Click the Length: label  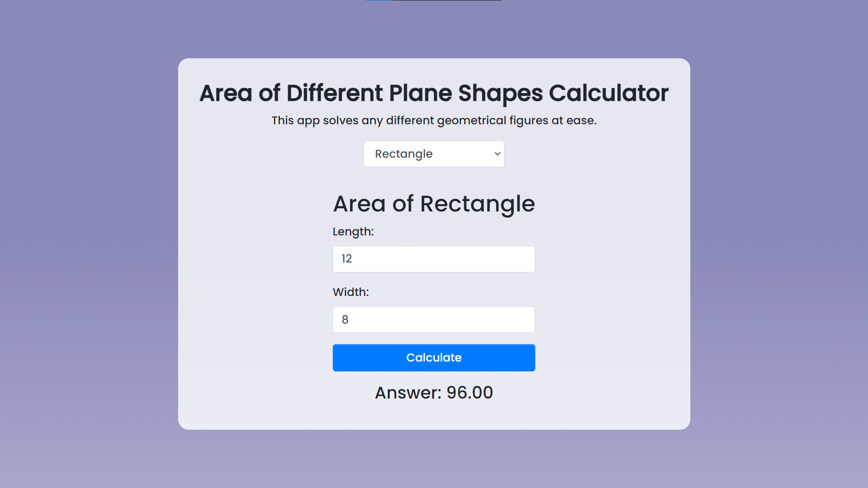click(353, 232)
